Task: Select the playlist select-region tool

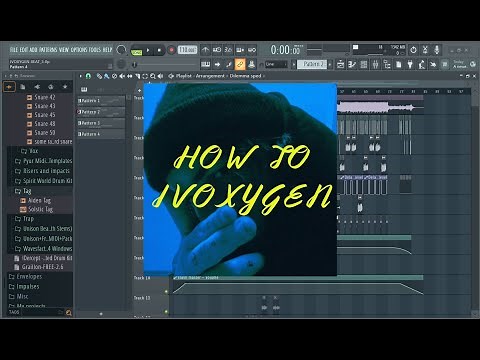Action: [145, 76]
